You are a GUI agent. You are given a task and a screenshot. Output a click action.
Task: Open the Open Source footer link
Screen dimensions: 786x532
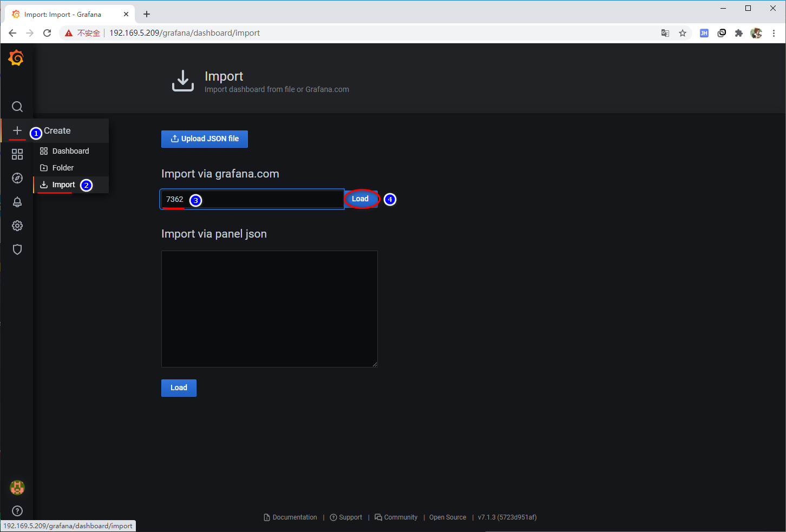(x=448, y=517)
